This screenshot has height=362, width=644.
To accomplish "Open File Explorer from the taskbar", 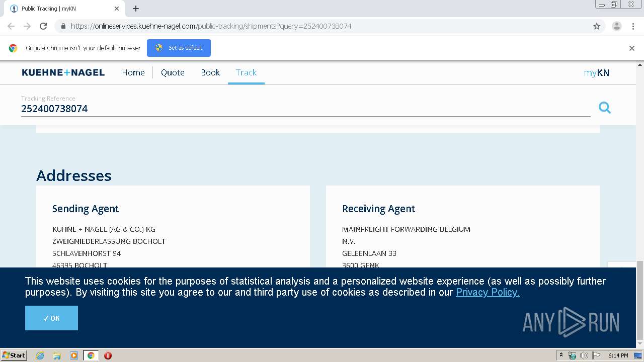I will coord(57,355).
